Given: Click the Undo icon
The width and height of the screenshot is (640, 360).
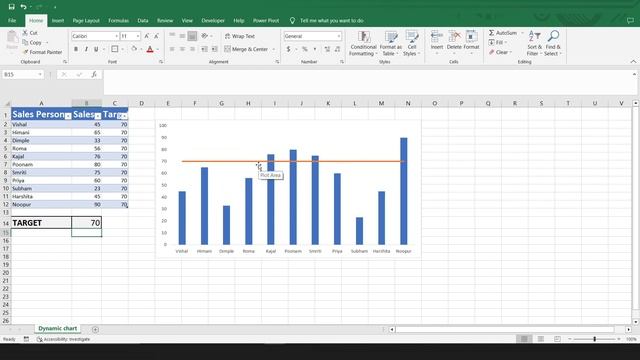Looking at the screenshot, I should pos(24,7).
